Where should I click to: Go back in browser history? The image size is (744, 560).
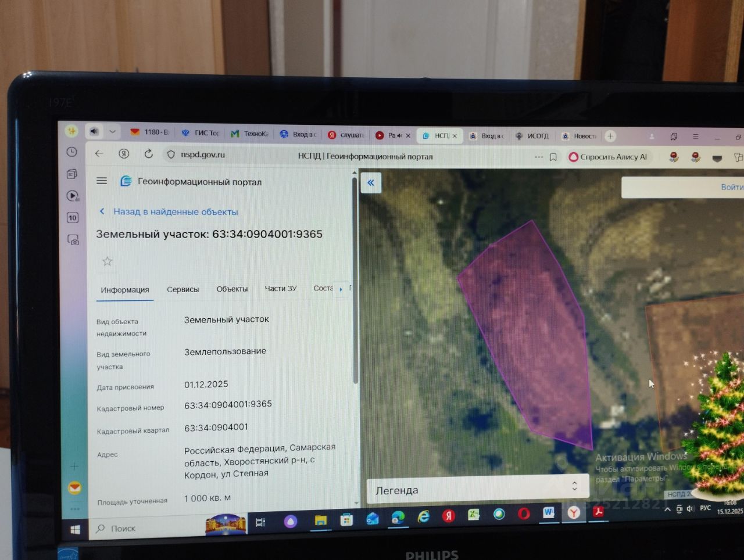coord(99,154)
